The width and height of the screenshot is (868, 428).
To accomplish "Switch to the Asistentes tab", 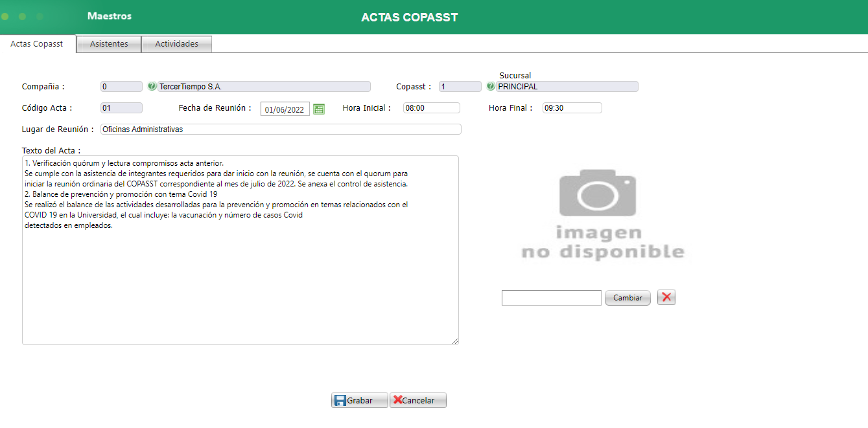I will pos(108,43).
